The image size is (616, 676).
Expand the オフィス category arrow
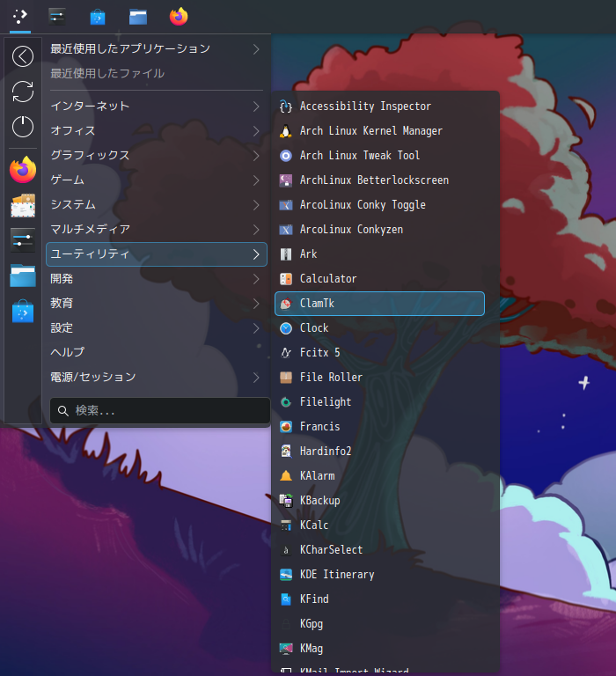pos(256,130)
